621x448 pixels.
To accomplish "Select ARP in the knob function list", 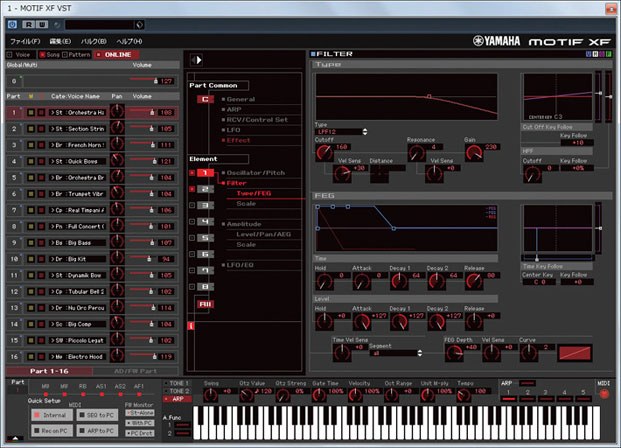I will pos(178,399).
